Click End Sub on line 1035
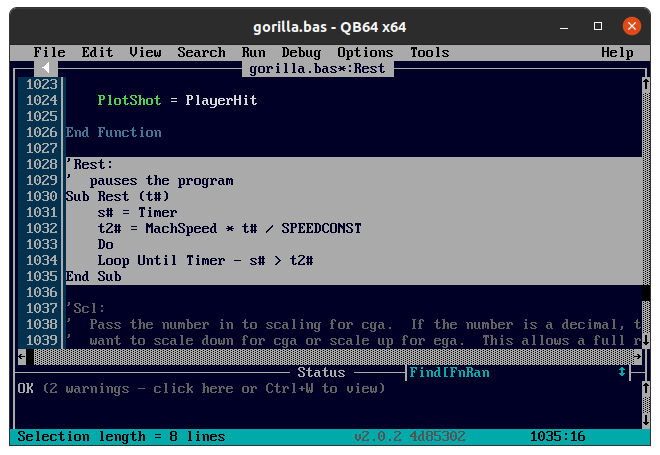The height and width of the screenshot is (455, 660). 93,276
